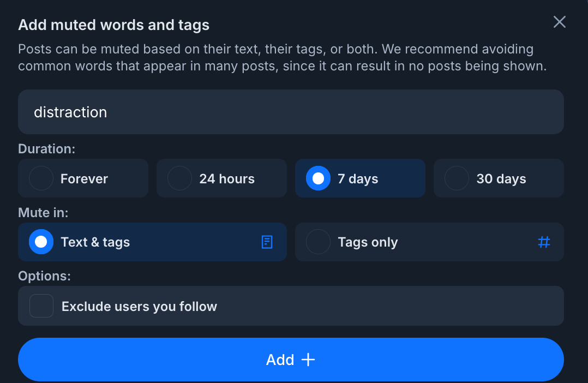This screenshot has height=383, width=588.
Task: Click the "30 days" label text
Action: point(501,179)
